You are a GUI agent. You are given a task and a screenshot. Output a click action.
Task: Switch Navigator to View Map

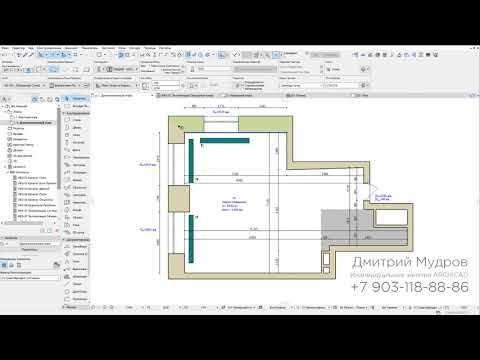[42, 99]
